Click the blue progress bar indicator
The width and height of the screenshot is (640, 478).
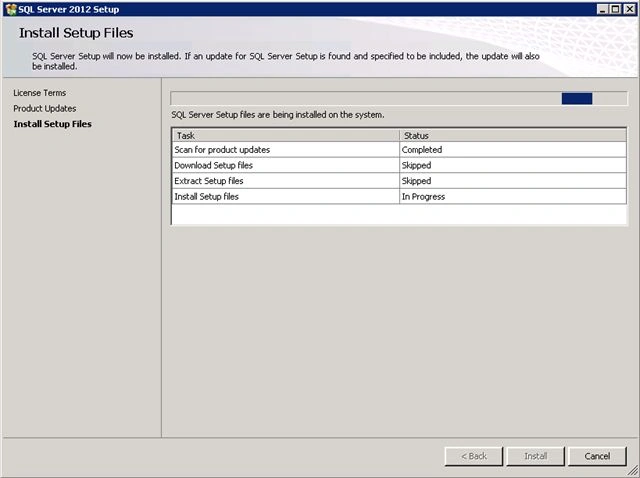(577, 98)
